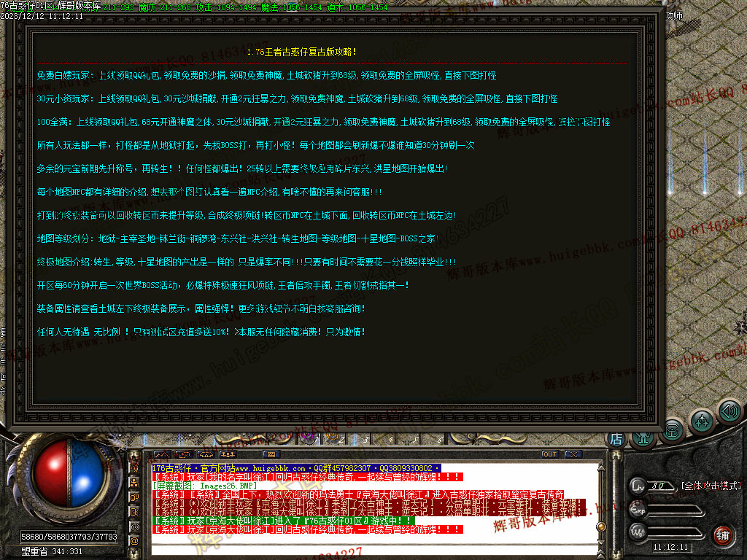Click the line starting 30元小资玩家
This screenshot has width=747, height=560.
(x=298, y=98)
